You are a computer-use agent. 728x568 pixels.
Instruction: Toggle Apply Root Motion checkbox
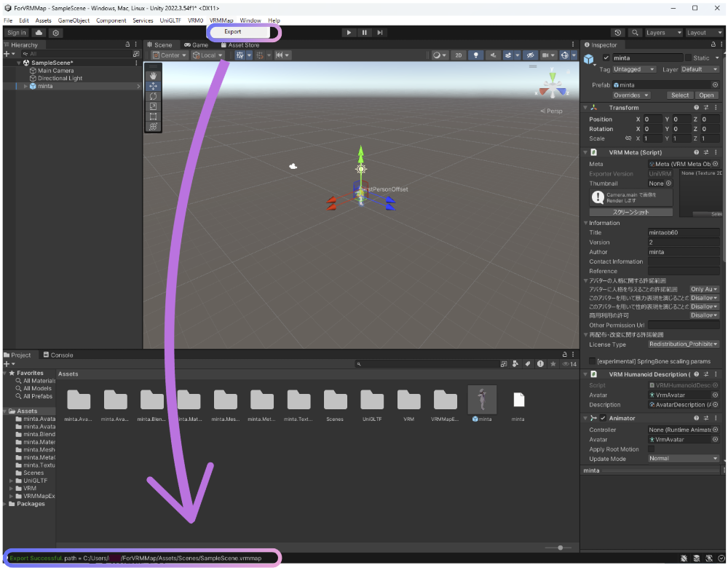click(x=651, y=449)
